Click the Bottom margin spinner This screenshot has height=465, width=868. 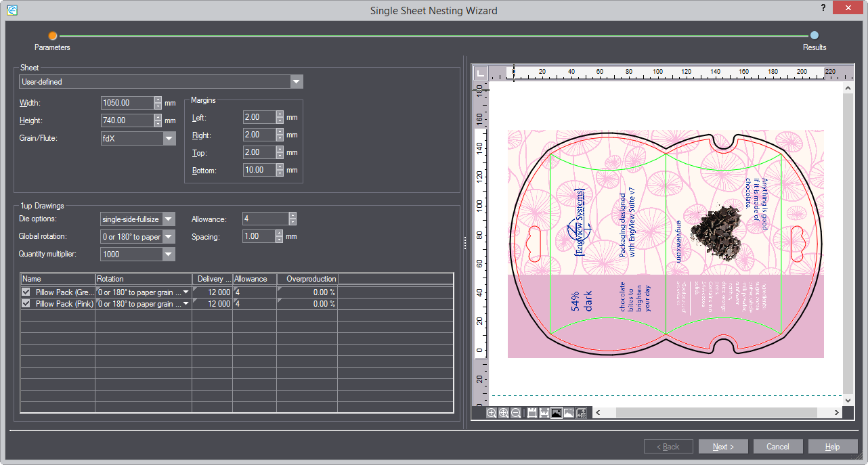[x=280, y=170]
